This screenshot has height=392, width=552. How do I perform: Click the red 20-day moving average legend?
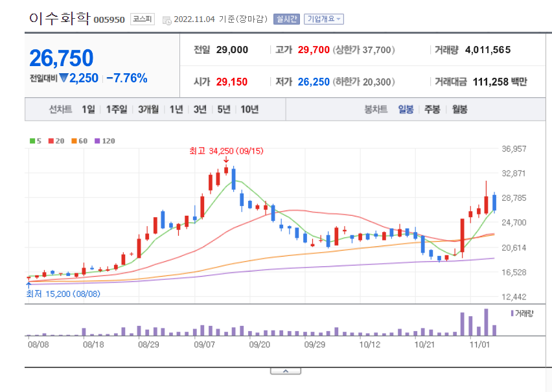click(56, 141)
